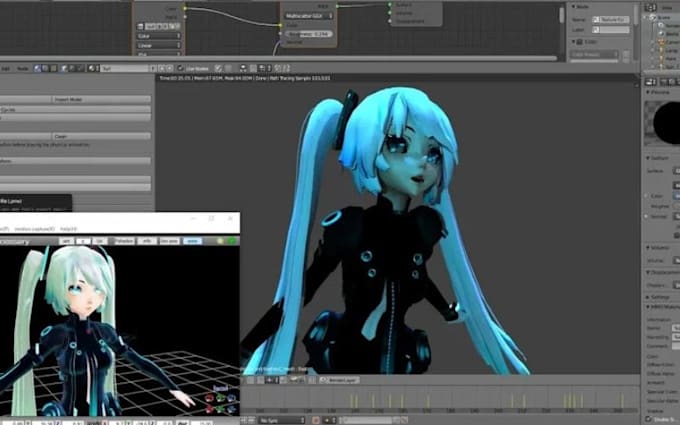Open the Color Presets dropdown
This screenshot has height=425, width=680.
pos(593,55)
